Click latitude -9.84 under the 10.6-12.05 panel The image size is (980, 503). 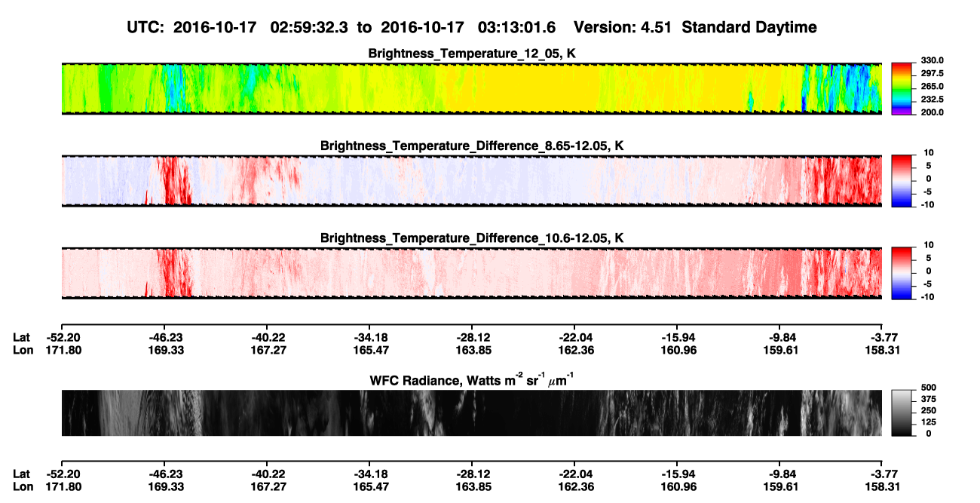779,337
